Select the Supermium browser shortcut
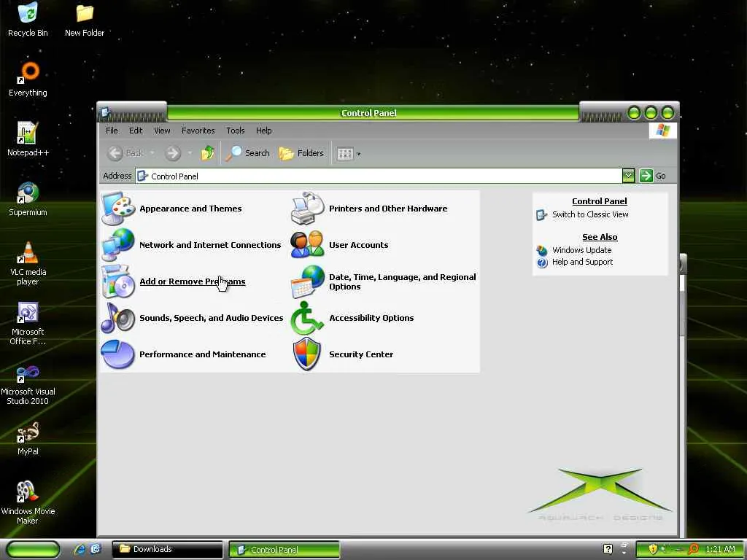747x560 pixels. click(x=28, y=198)
